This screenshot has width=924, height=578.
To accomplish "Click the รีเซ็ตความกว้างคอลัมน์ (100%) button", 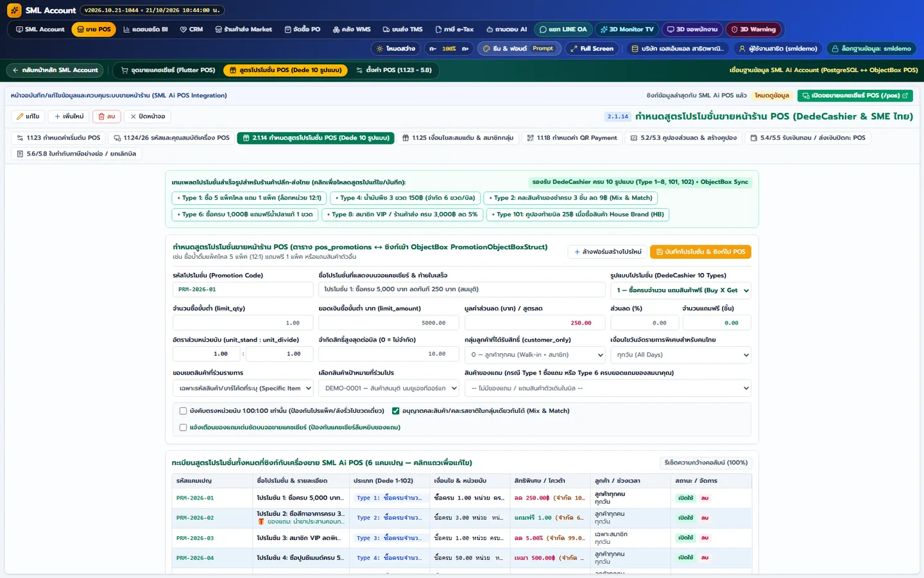I will click(706, 462).
